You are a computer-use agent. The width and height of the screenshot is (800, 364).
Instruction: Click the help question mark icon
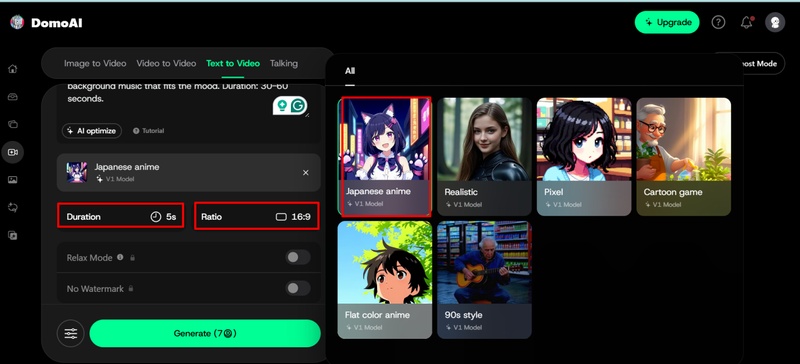718,22
